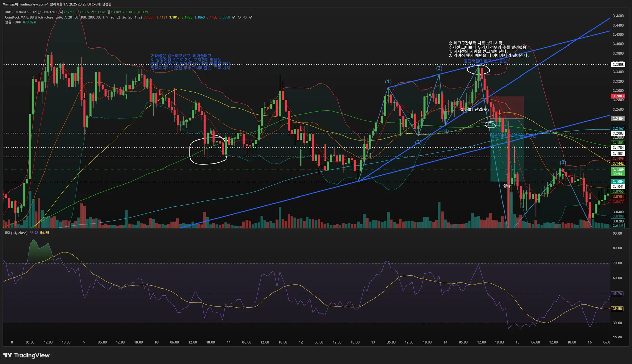
Task: Click the volume value 878.82K
Action: pyautogui.click(x=30, y=22)
